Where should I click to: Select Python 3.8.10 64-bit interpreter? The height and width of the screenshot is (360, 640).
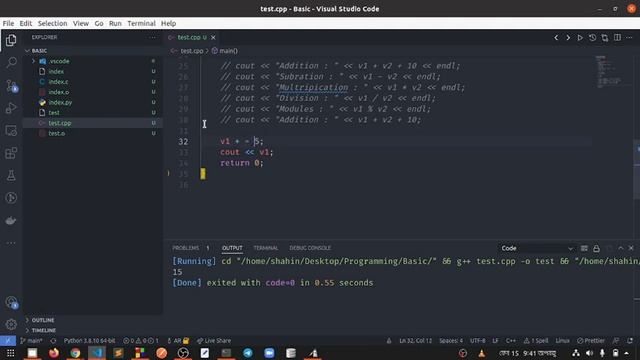click(x=89, y=340)
